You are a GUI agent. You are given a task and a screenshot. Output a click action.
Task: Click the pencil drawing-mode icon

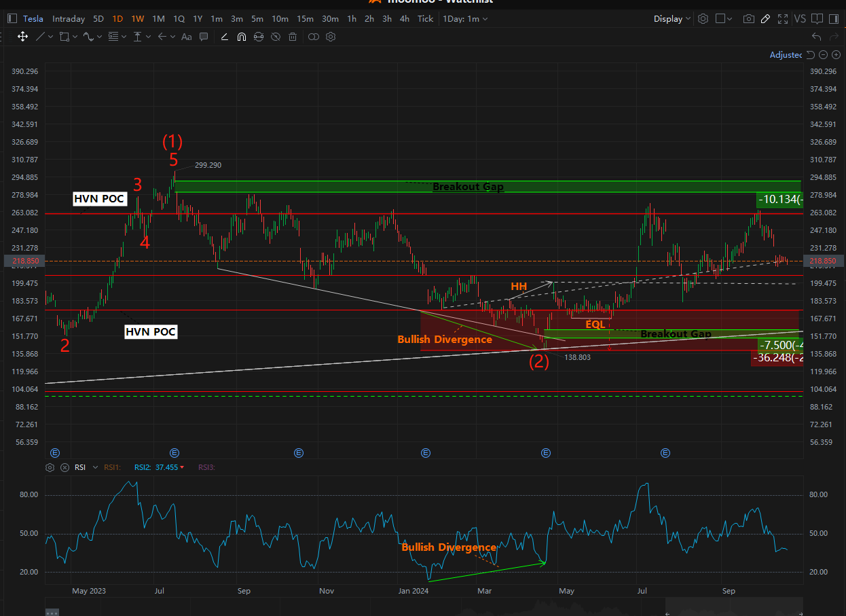pyautogui.click(x=765, y=19)
